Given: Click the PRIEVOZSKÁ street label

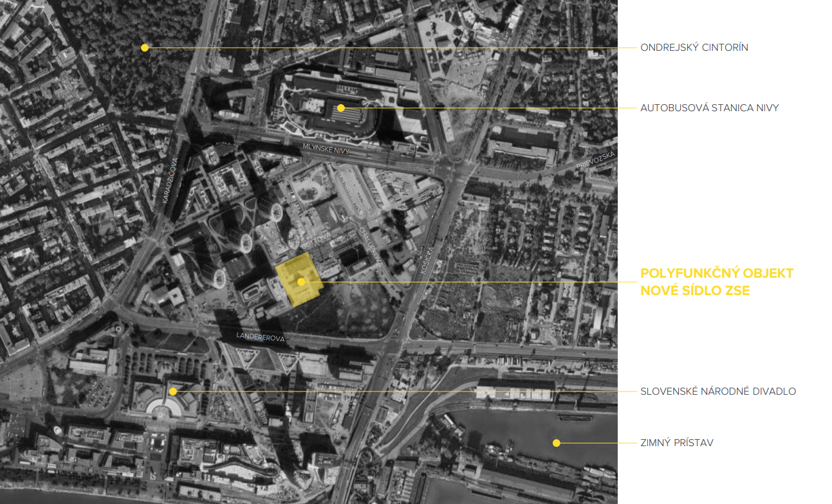Looking at the screenshot, I should 596,160.
